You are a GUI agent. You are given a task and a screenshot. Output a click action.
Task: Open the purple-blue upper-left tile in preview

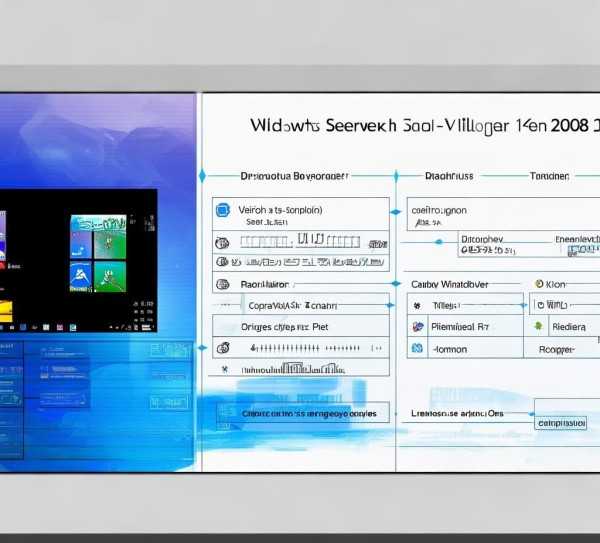81,245
